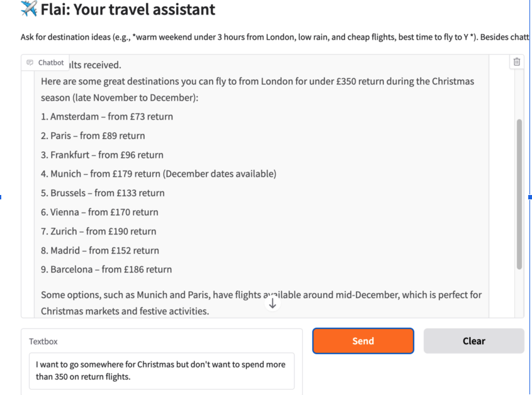Viewport: 532px width, 395px height.
Task: Select the Frankfurt £96 return line
Action: click(101, 155)
